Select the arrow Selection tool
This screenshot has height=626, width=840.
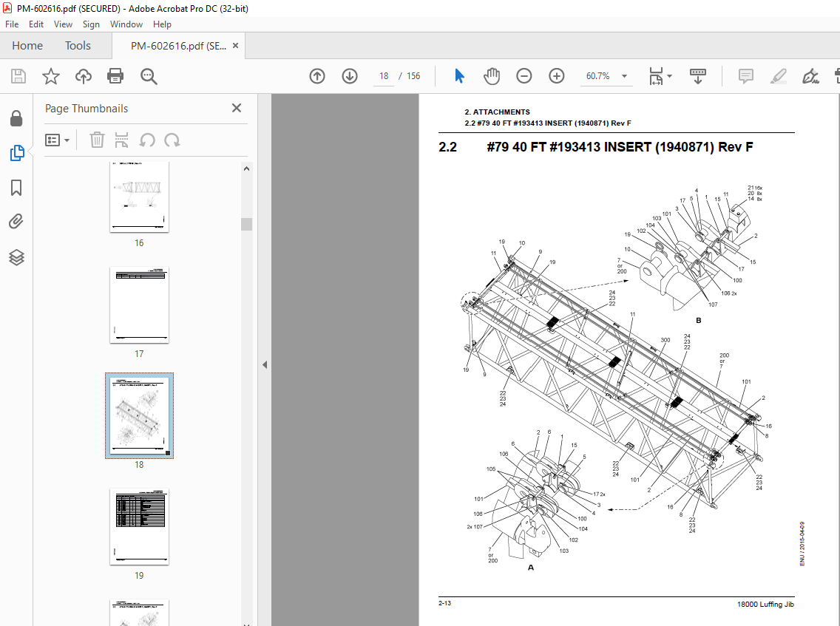click(459, 76)
